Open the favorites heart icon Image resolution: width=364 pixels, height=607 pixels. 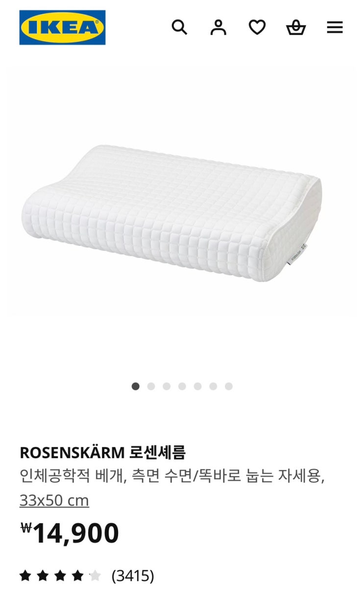[257, 27]
